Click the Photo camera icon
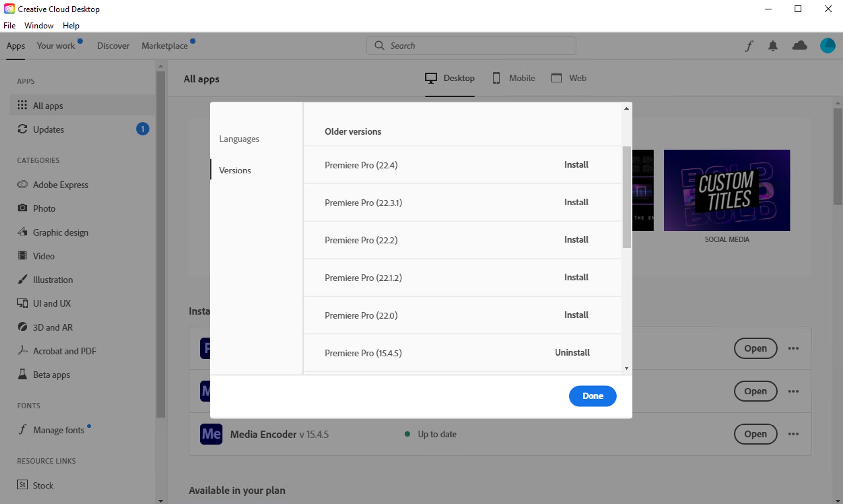The image size is (843, 504). click(x=22, y=208)
